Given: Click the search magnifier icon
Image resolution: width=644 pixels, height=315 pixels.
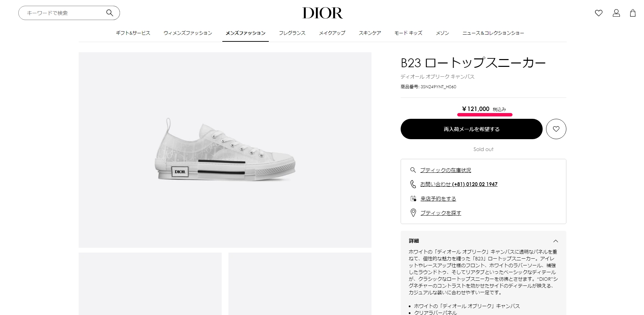Looking at the screenshot, I should 109,13.
